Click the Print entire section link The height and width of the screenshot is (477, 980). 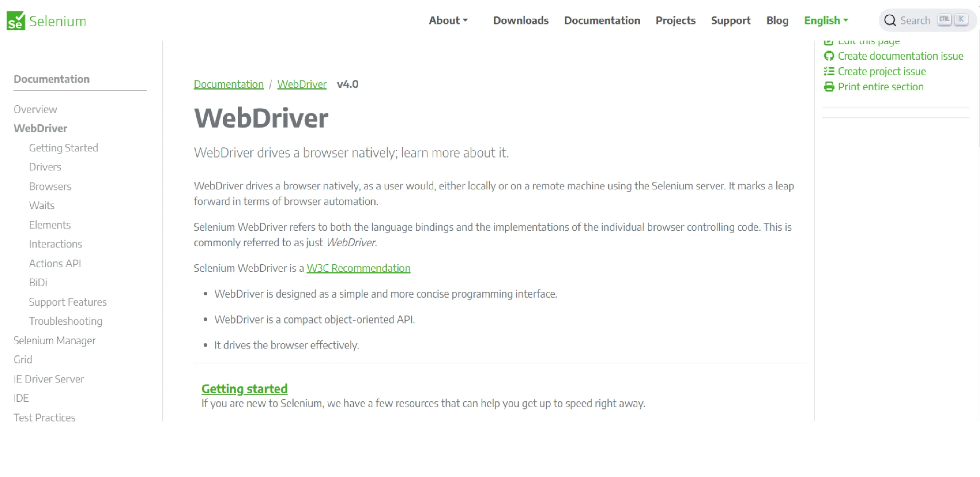pos(880,87)
